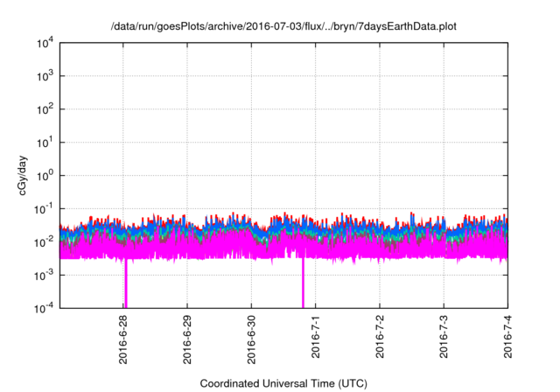
Task: Click the 10^2 y-axis tick label
Action: (45, 109)
